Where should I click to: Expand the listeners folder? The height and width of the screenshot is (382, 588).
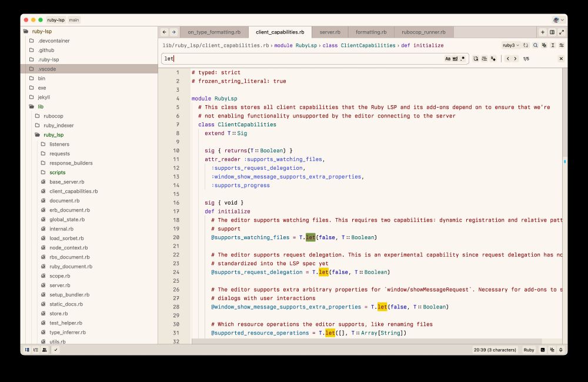pos(59,144)
